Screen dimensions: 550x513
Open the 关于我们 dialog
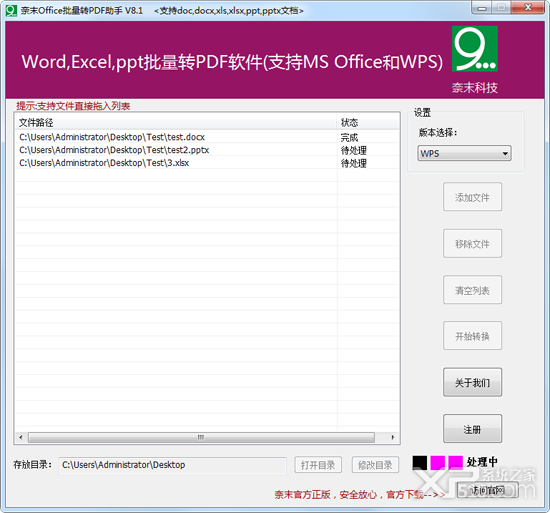pos(472,382)
